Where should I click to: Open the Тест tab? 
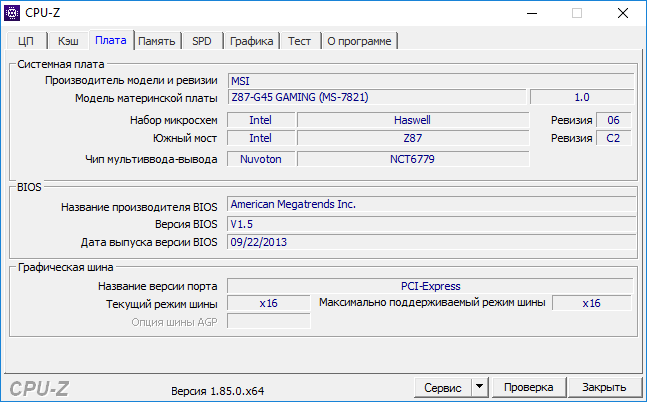[x=300, y=41]
